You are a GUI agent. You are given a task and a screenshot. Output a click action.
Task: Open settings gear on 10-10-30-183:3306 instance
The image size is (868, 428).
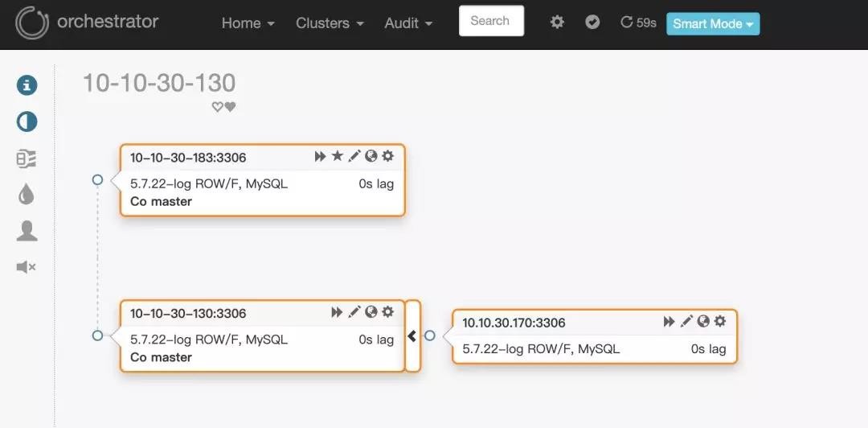[x=388, y=156]
